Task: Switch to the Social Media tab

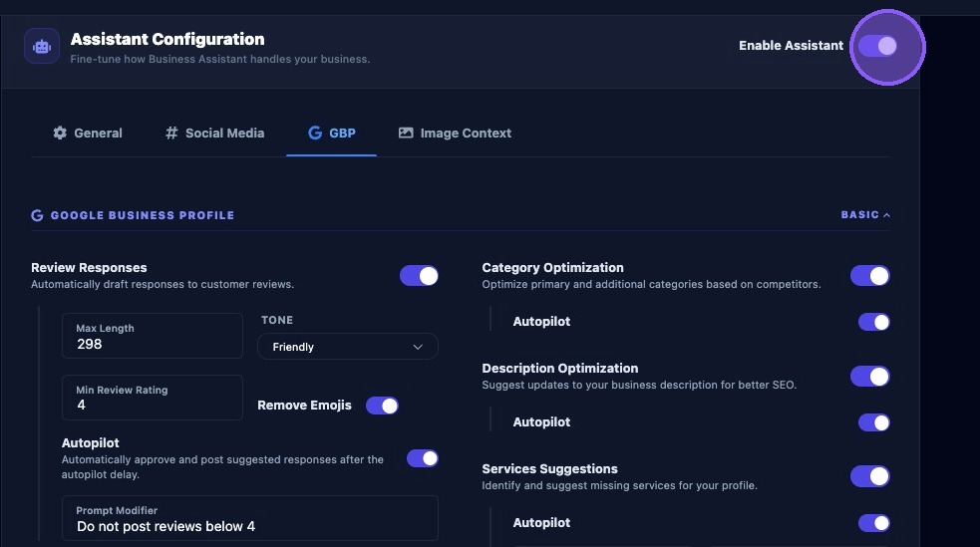Action: 214,133
